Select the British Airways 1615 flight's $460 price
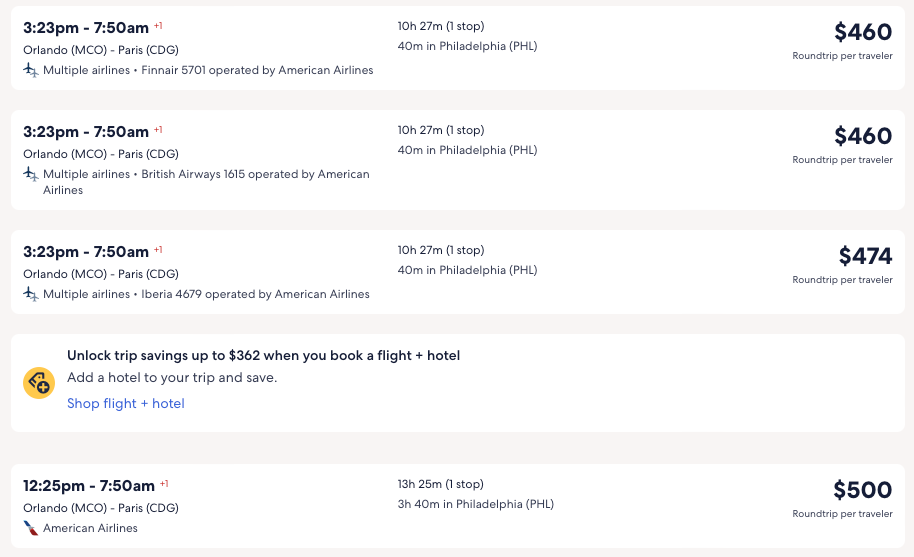 (862, 136)
